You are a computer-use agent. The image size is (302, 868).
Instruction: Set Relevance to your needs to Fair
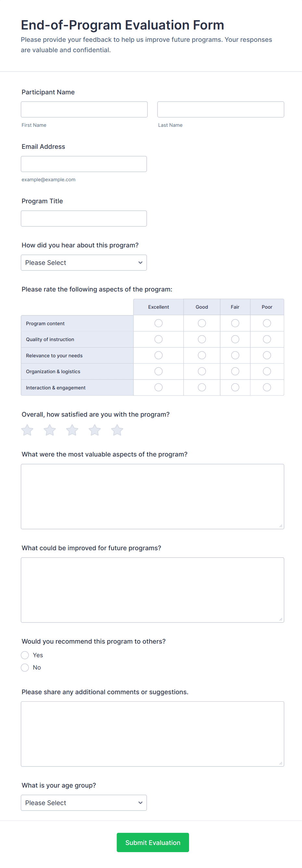[235, 355]
